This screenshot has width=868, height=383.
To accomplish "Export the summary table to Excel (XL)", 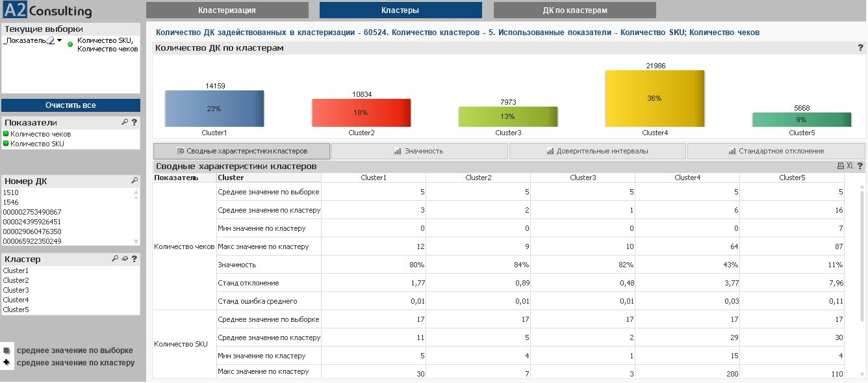I will [x=850, y=166].
